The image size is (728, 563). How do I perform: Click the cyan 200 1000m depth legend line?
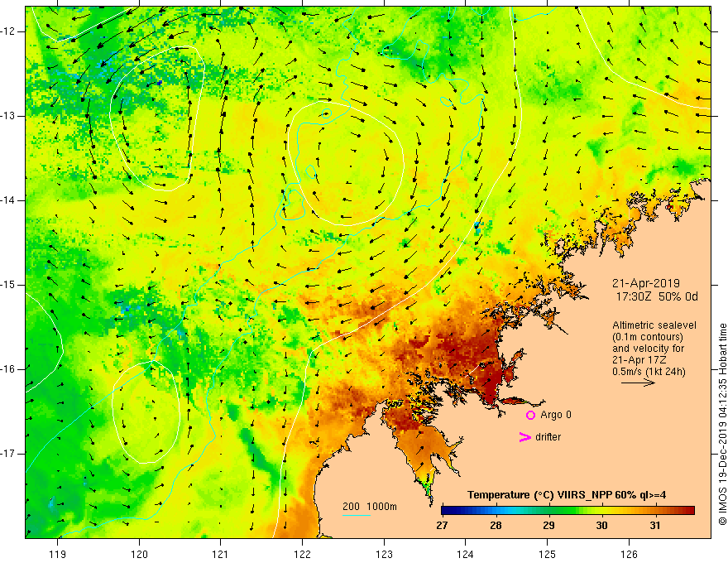357,515
